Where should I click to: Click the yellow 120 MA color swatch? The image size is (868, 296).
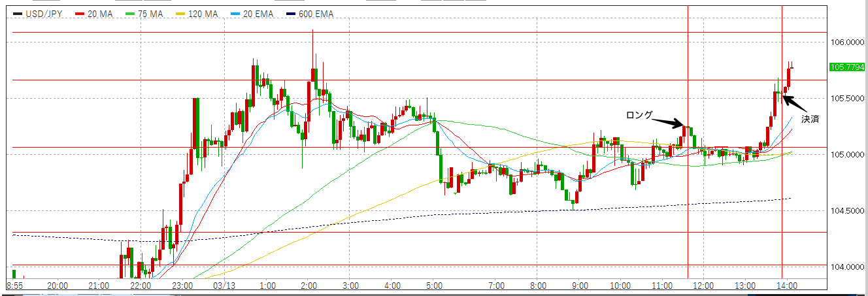click(181, 14)
